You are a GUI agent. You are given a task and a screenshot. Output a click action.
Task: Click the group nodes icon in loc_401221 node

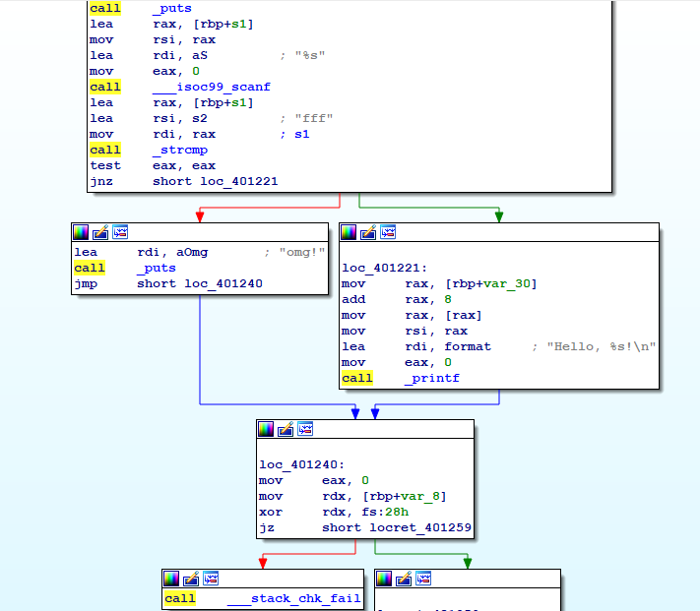tap(388, 232)
